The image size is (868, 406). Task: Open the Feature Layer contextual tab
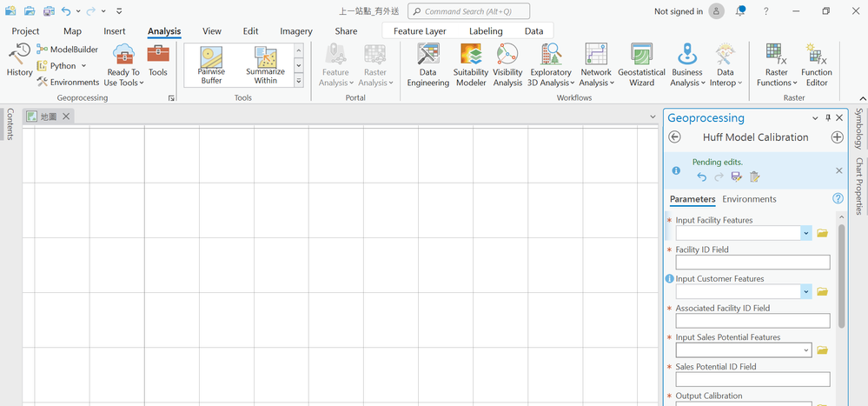420,31
